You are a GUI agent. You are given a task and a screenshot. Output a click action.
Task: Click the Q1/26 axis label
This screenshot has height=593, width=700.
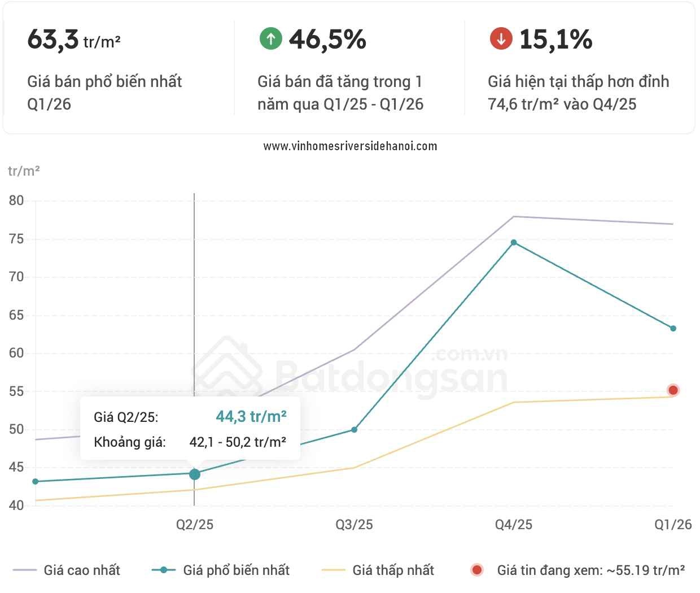(673, 525)
